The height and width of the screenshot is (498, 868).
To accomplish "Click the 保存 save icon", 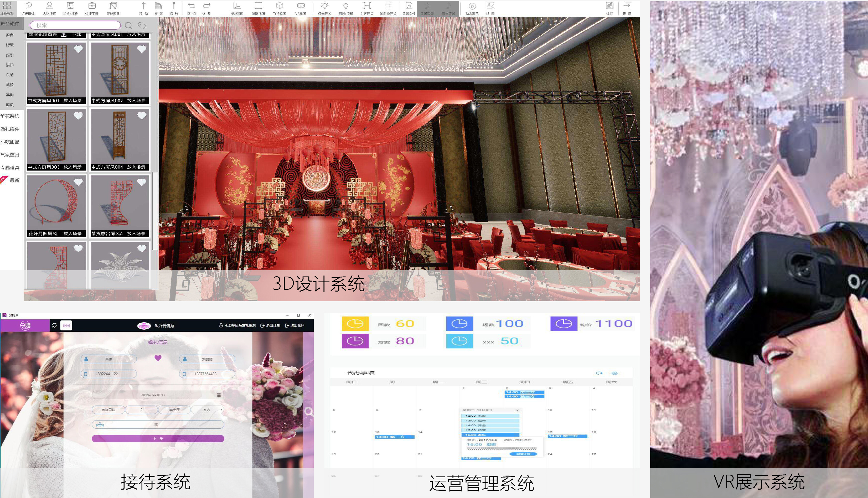I will point(609,6).
